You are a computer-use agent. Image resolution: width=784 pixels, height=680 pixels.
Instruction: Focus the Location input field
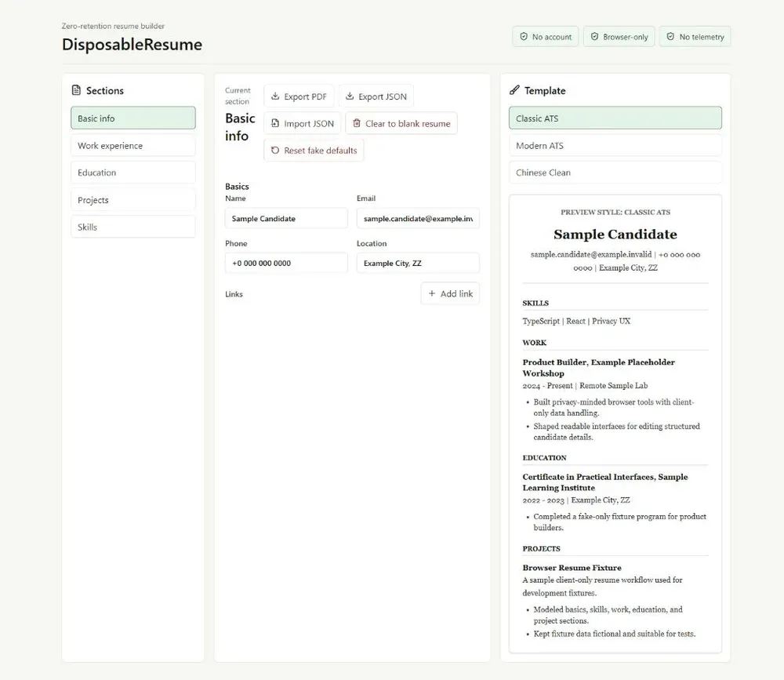(418, 263)
